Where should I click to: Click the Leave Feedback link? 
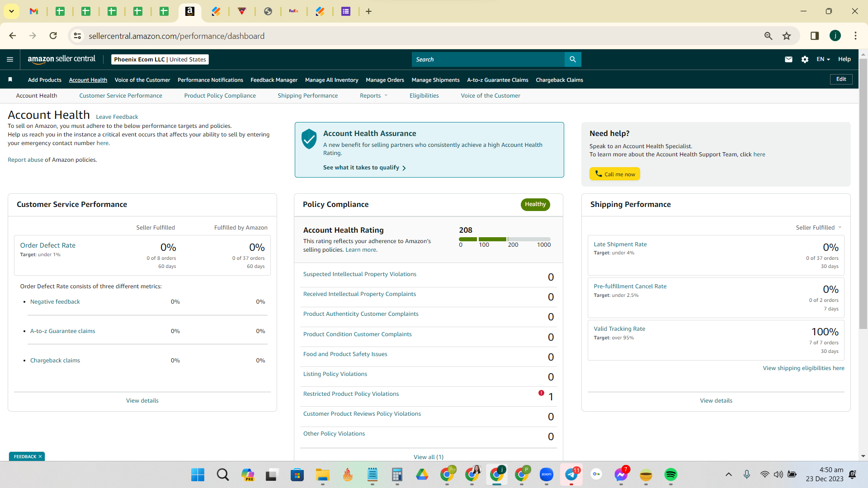[x=117, y=117]
